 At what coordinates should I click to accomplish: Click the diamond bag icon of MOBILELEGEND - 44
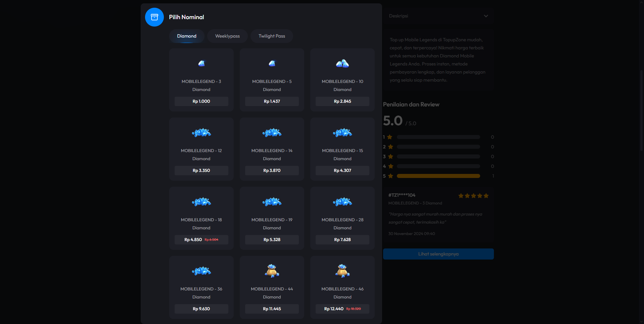pyautogui.click(x=272, y=271)
